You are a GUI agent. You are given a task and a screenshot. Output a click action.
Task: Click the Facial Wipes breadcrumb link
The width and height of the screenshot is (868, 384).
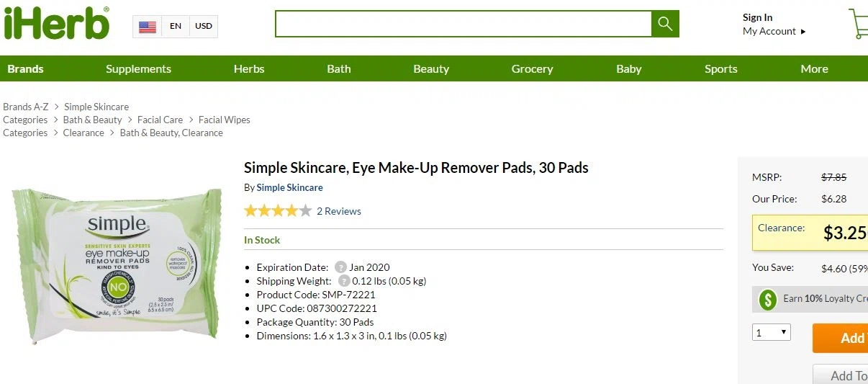point(225,120)
